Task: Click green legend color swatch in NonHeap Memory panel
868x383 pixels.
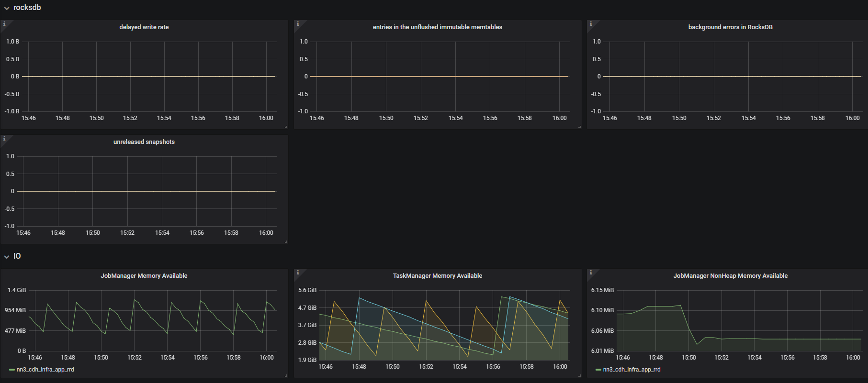Action: point(598,370)
